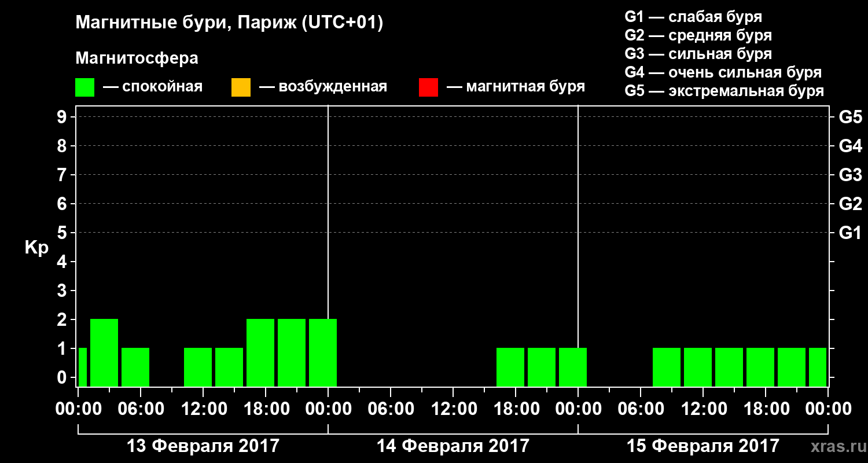Click the red 'магнитная буря' legend swatch

click(428, 87)
